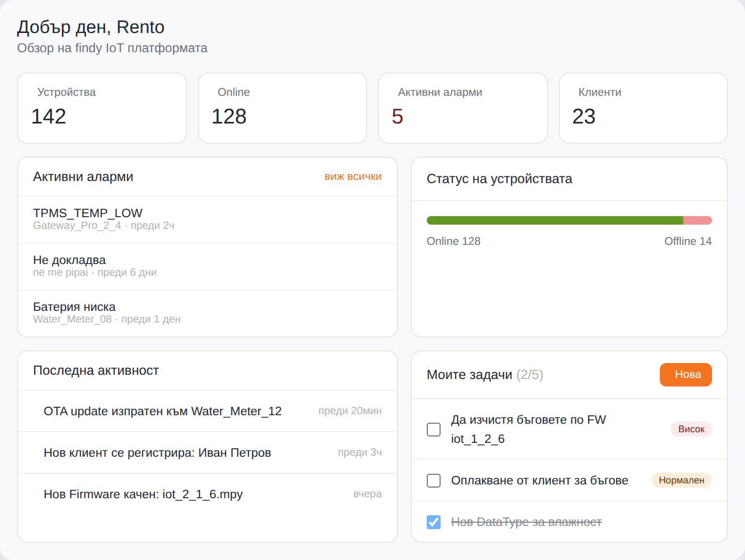Click the 'Статус на устройствата' heading
Screen dimensions: 745x560
point(499,179)
